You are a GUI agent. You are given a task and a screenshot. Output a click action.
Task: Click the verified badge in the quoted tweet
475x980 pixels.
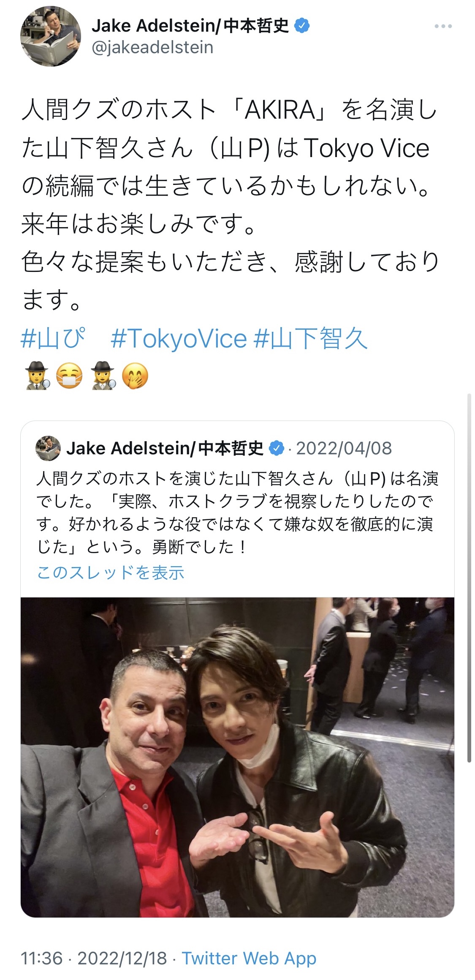point(276,448)
